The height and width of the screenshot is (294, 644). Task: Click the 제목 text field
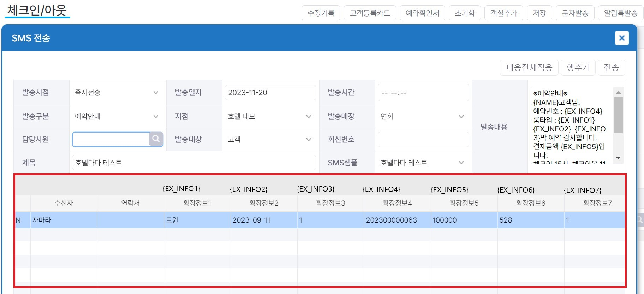[194, 163]
